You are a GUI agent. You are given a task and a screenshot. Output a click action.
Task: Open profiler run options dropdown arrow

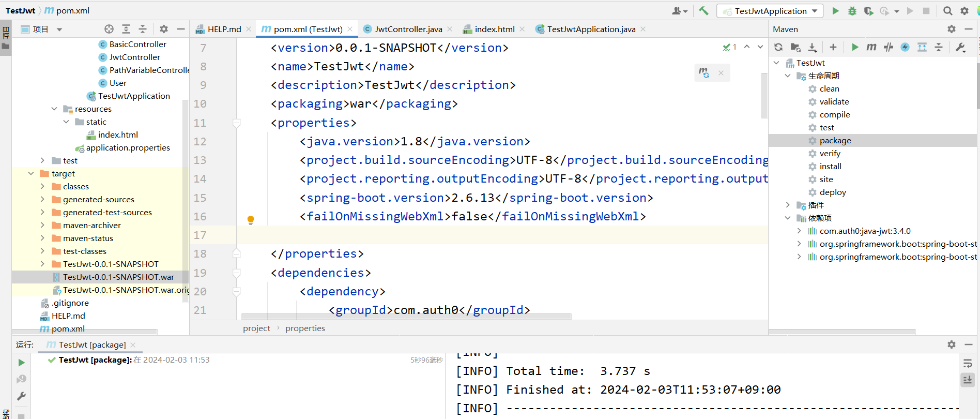[x=897, y=11]
